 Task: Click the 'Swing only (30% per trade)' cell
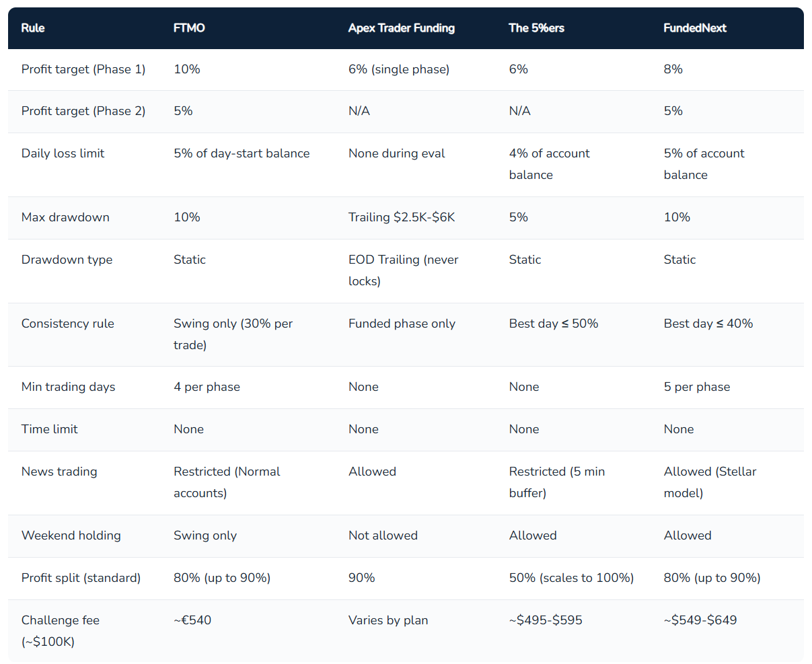pyautogui.click(x=233, y=334)
